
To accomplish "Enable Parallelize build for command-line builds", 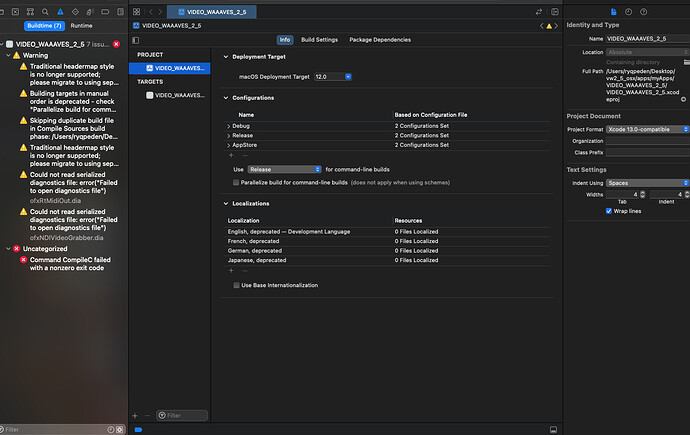I will [236, 183].
